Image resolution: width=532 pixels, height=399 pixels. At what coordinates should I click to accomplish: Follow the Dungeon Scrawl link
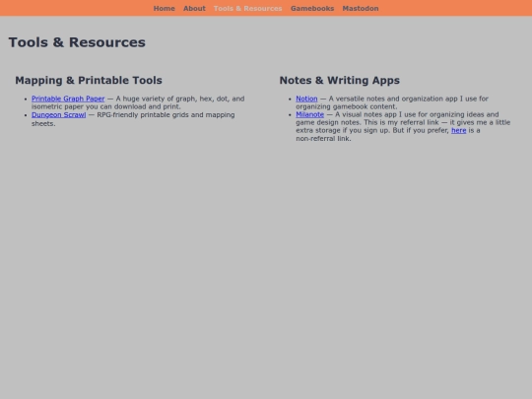pyautogui.click(x=59, y=115)
